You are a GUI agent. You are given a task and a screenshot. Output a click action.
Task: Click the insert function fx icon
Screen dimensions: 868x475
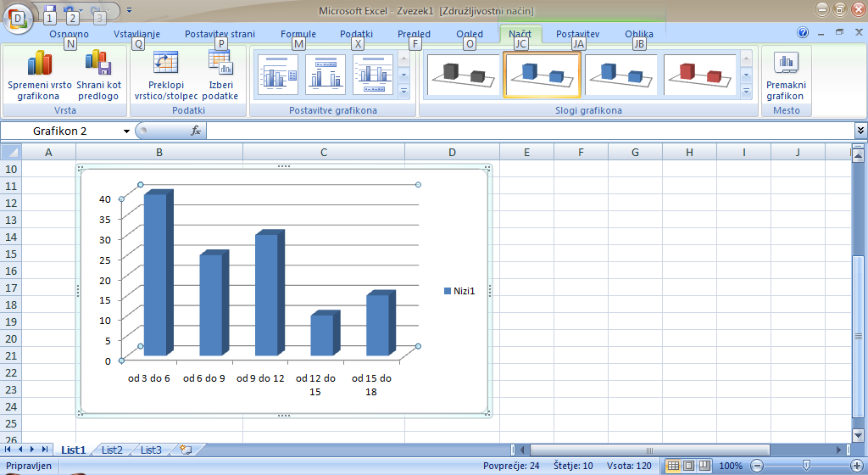pos(196,131)
